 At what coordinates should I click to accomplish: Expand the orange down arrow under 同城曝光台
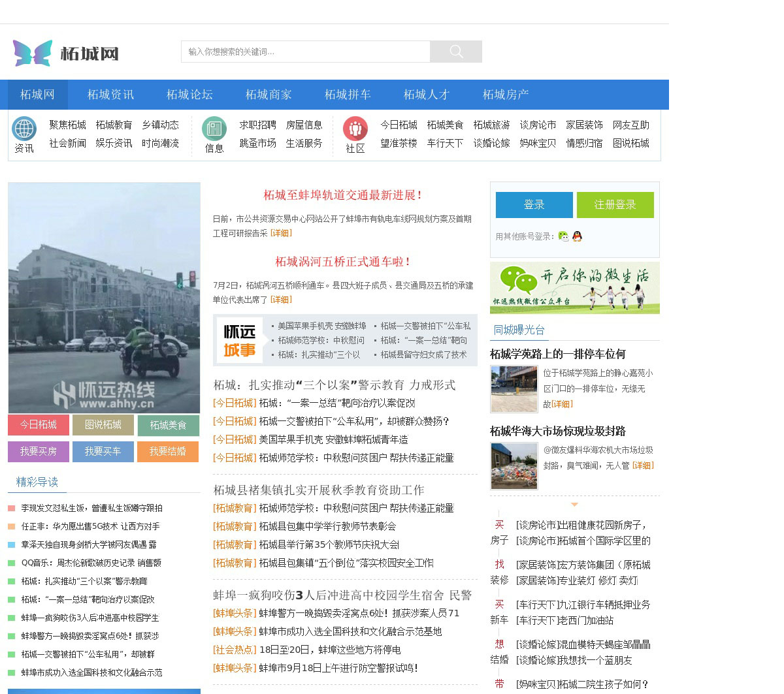574,504
